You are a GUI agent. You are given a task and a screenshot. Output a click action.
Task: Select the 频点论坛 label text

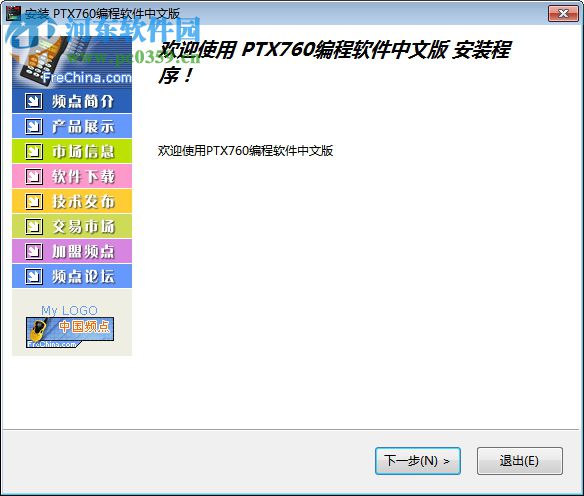pyautogui.click(x=83, y=276)
